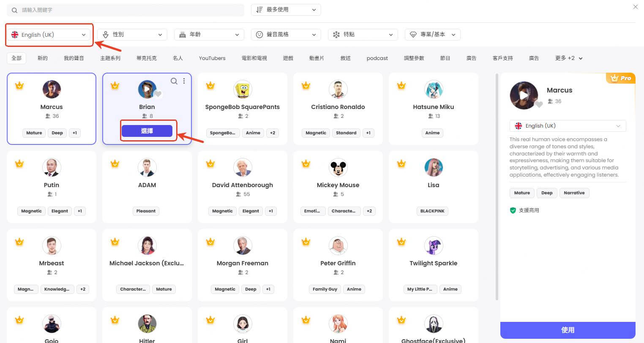Click the crown icon on Hatsune Miku card
The image size is (644, 343).
[x=401, y=86]
